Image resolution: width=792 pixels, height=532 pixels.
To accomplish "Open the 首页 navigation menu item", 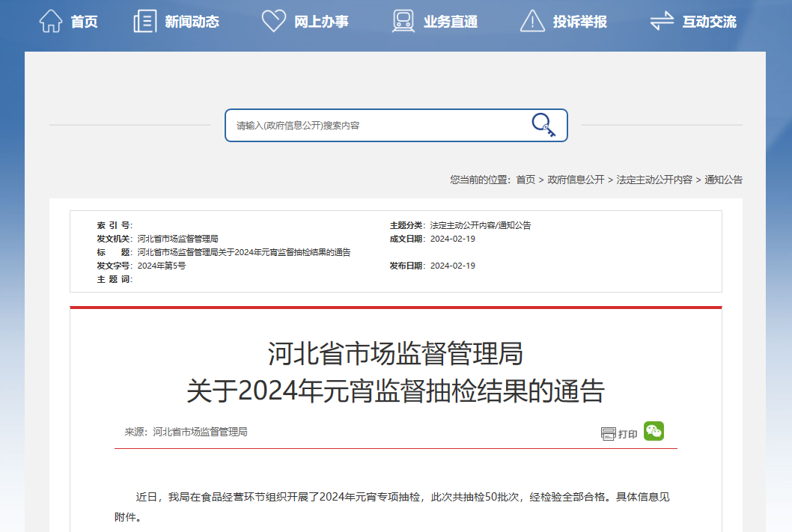I will click(85, 22).
